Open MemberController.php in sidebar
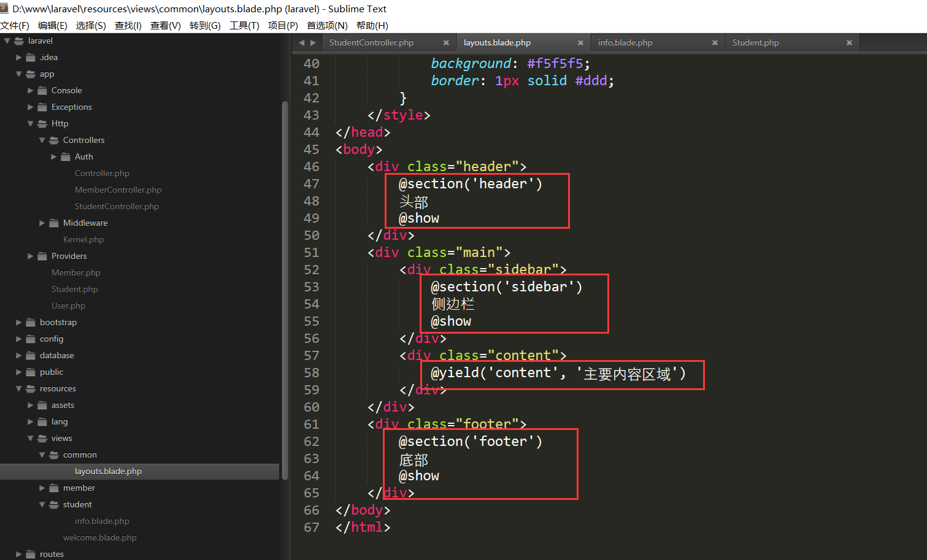Viewport: 927px width, 560px height. pyautogui.click(x=118, y=190)
